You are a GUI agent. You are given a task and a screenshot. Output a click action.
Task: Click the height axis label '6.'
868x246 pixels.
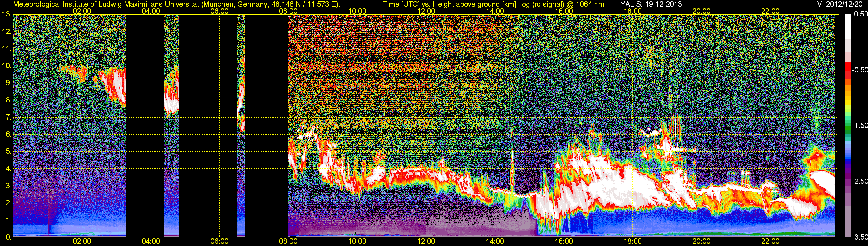(x=8, y=134)
